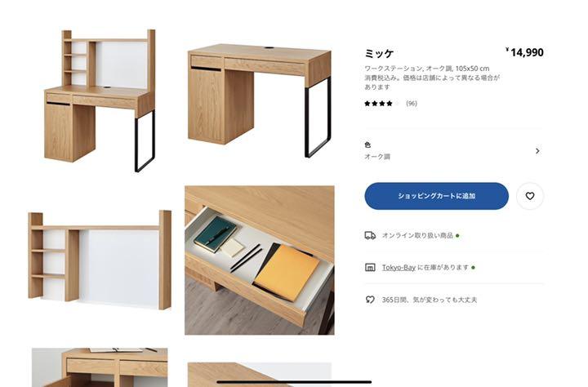The image size is (588, 387).
Task: Open the (96) reviews count
Action: (412, 104)
